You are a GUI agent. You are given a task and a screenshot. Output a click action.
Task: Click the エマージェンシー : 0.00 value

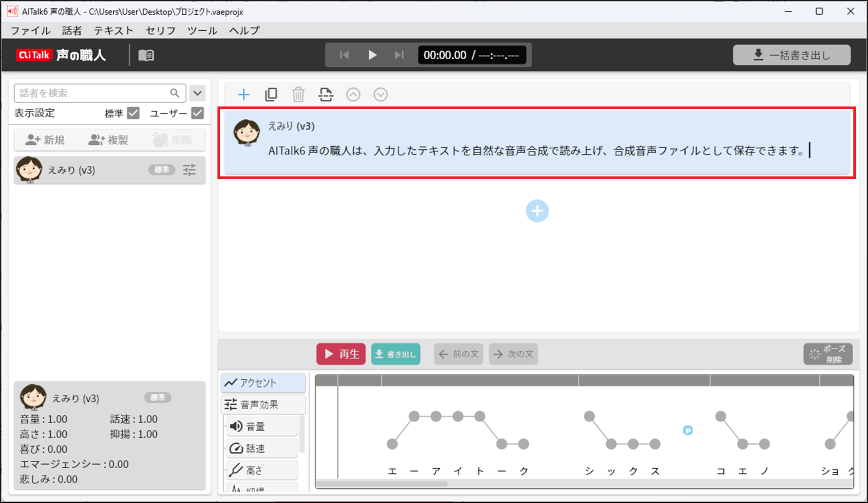coord(74,465)
